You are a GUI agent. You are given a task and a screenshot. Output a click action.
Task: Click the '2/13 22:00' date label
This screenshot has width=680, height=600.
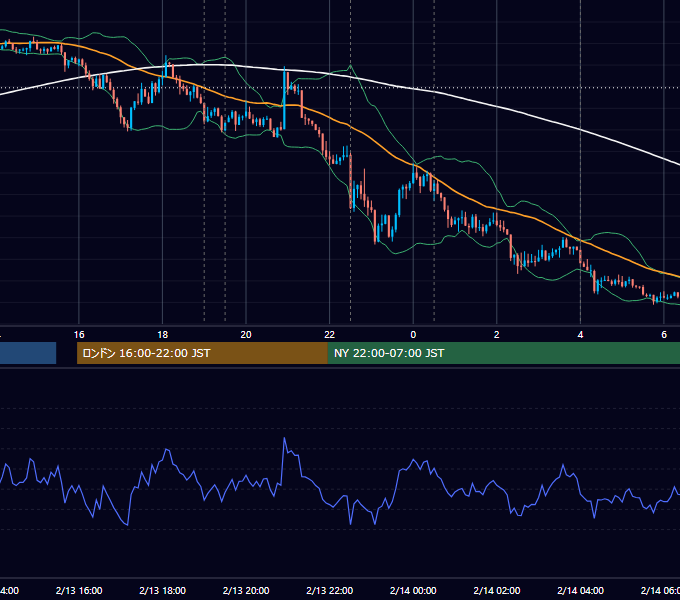pyautogui.click(x=330, y=590)
